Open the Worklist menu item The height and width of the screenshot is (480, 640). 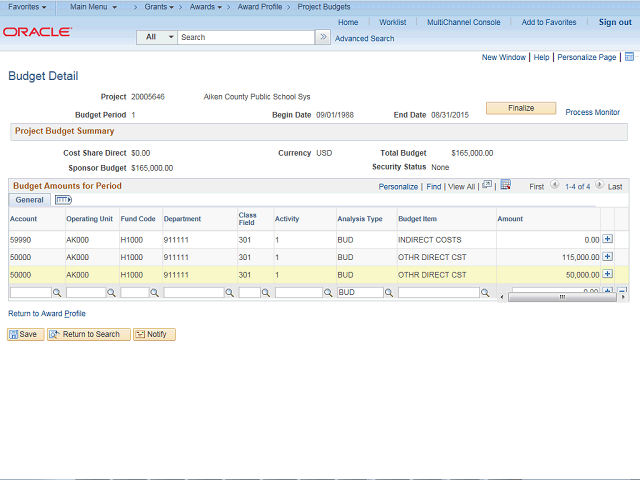click(x=392, y=22)
